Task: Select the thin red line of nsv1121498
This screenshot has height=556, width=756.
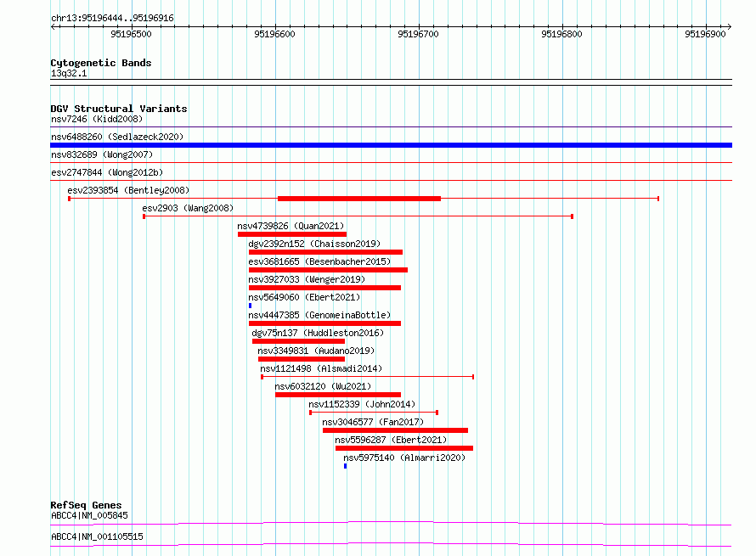Action: coord(368,377)
